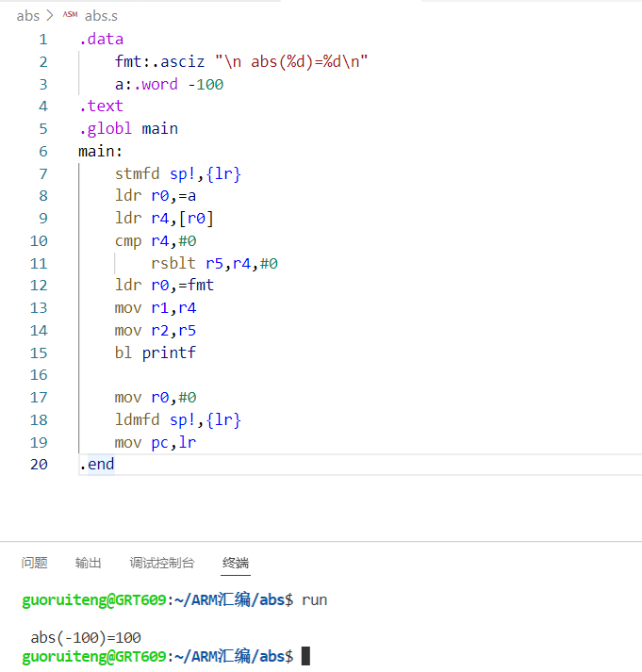Click line number 10 in the gutter
The width and height of the screenshot is (642, 672).
coord(39,241)
